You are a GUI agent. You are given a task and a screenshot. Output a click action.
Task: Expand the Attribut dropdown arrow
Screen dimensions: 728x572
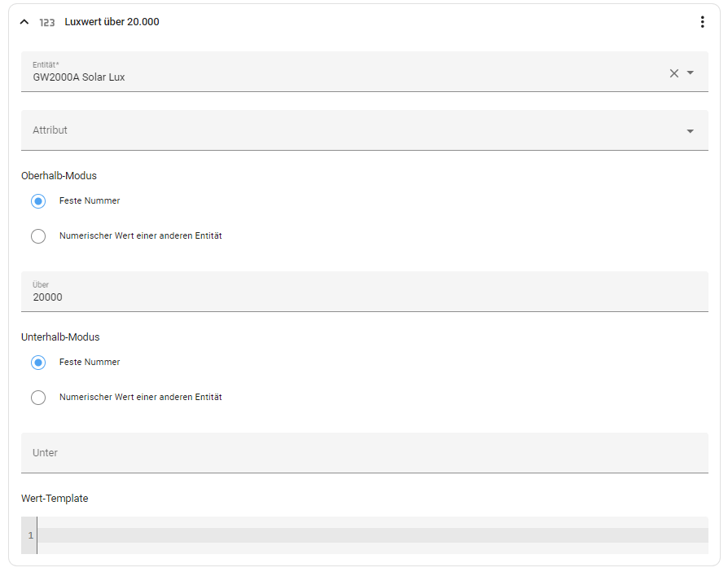tap(691, 131)
